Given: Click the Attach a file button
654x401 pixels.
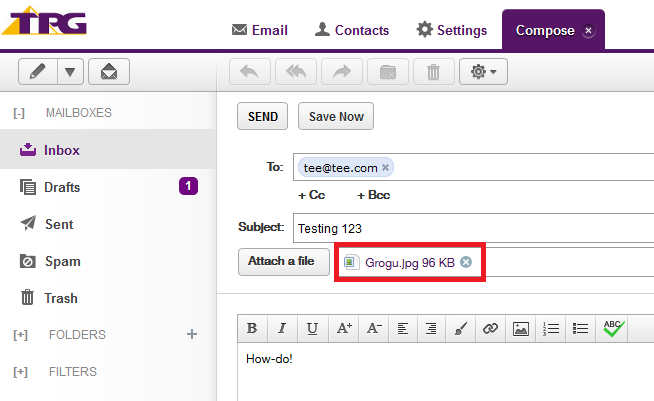Looking at the screenshot, I should click(x=283, y=262).
